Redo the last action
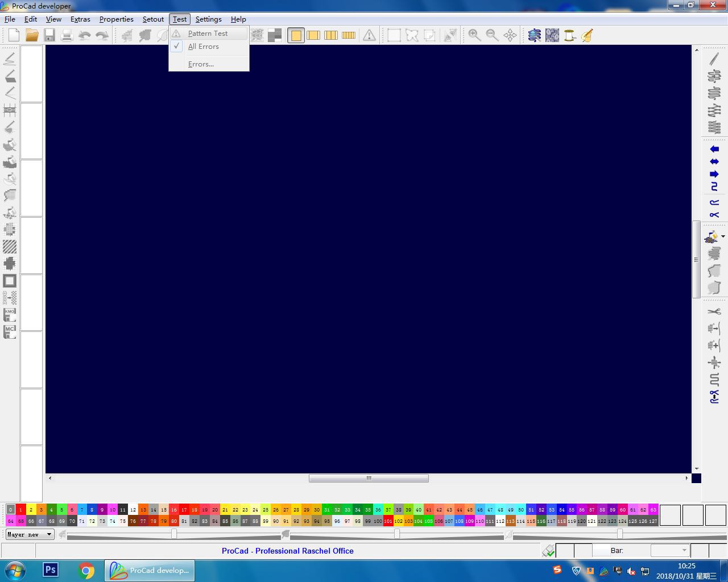The height and width of the screenshot is (582, 728). [102, 35]
